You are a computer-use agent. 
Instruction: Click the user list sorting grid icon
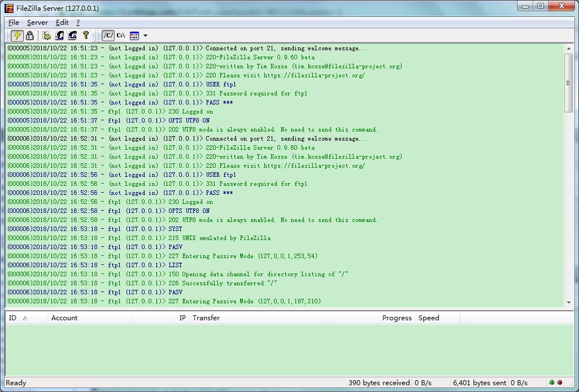tap(134, 36)
